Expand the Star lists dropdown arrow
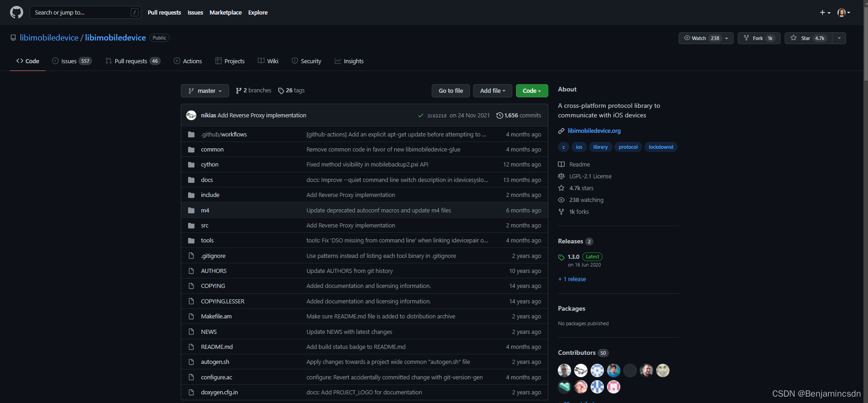 (839, 38)
